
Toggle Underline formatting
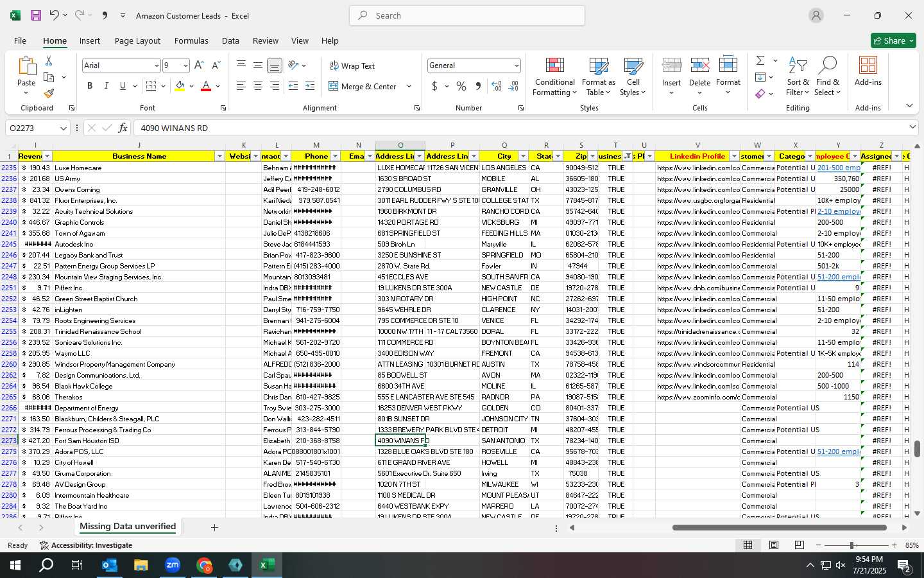[x=123, y=86]
